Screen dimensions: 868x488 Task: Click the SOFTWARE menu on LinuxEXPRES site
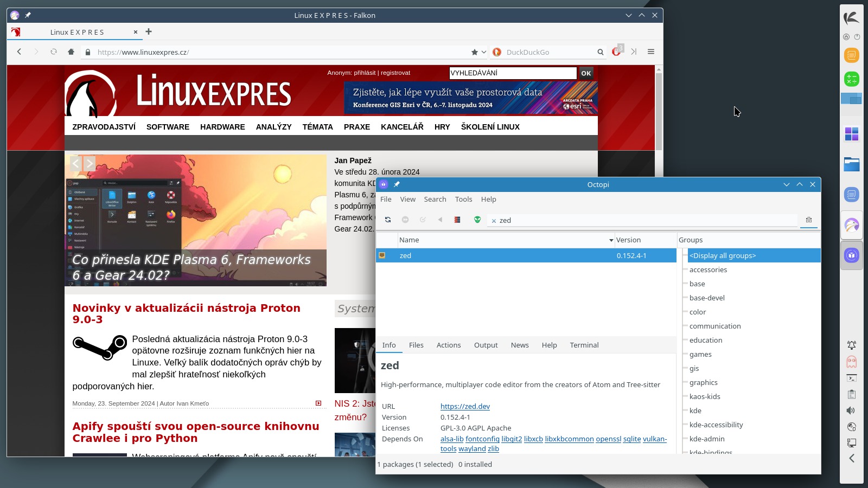[168, 127]
